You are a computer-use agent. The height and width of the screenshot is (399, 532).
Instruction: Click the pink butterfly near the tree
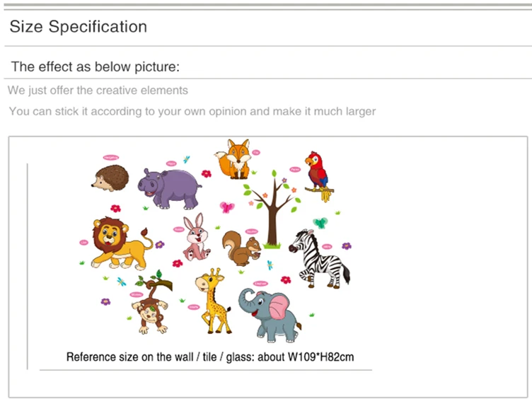[x=227, y=207]
